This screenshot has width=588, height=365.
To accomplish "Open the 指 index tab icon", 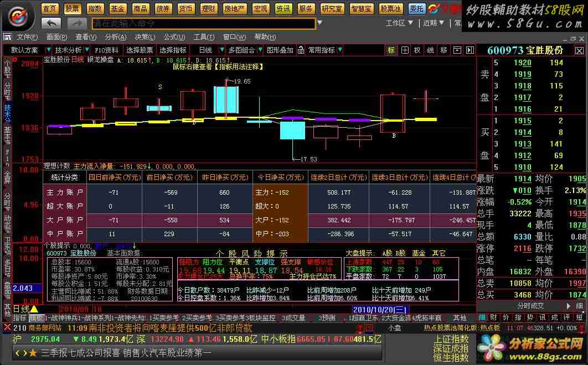I will coord(518,317).
